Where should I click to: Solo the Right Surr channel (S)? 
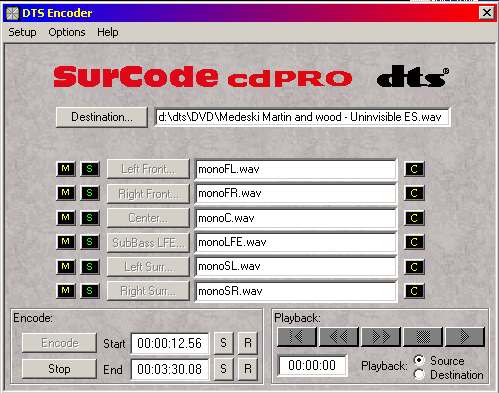click(x=90, y=291)
